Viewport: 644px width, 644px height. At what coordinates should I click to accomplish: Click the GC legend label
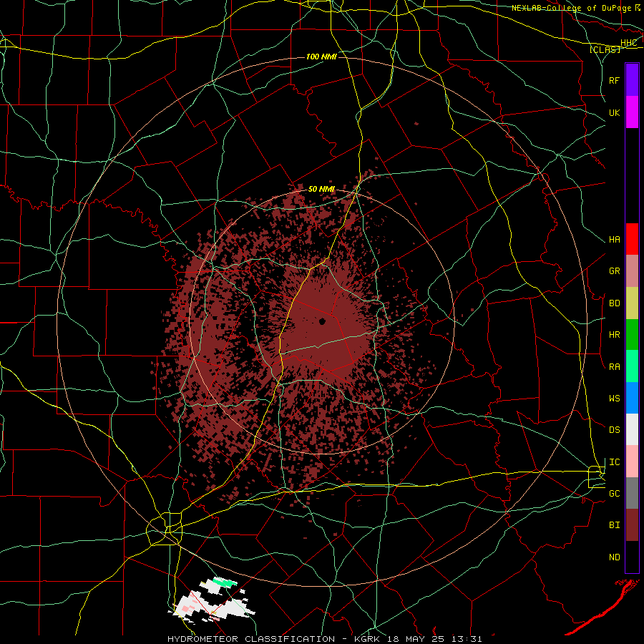pos(615,494)
